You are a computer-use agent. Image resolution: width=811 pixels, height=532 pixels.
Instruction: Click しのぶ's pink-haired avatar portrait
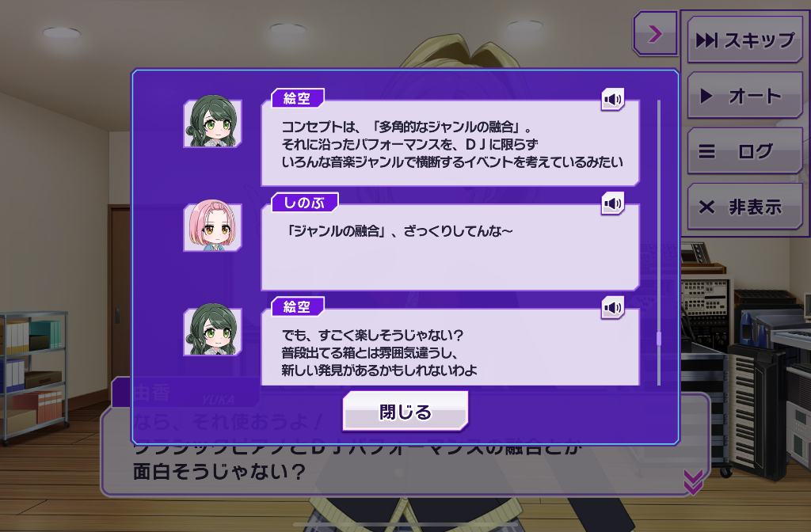pos(212,227)
